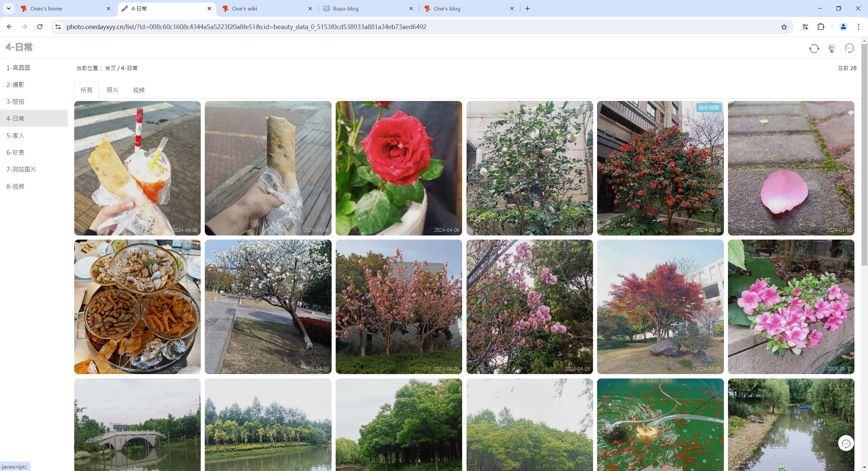The height and width of the screenshot is (471, 868).
Task: Open the pink cherry trees photo
Action: coord(399,307)
